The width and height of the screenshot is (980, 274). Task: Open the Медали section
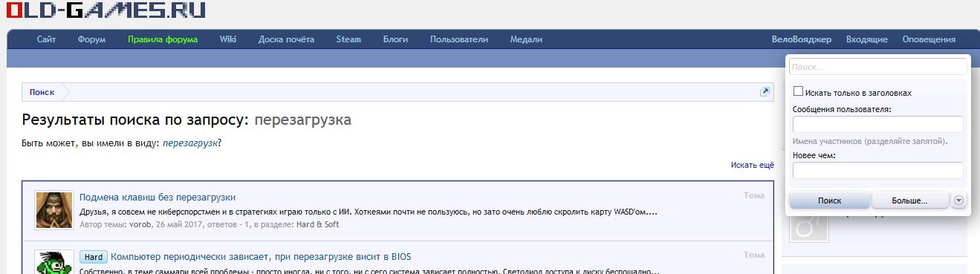526,39
